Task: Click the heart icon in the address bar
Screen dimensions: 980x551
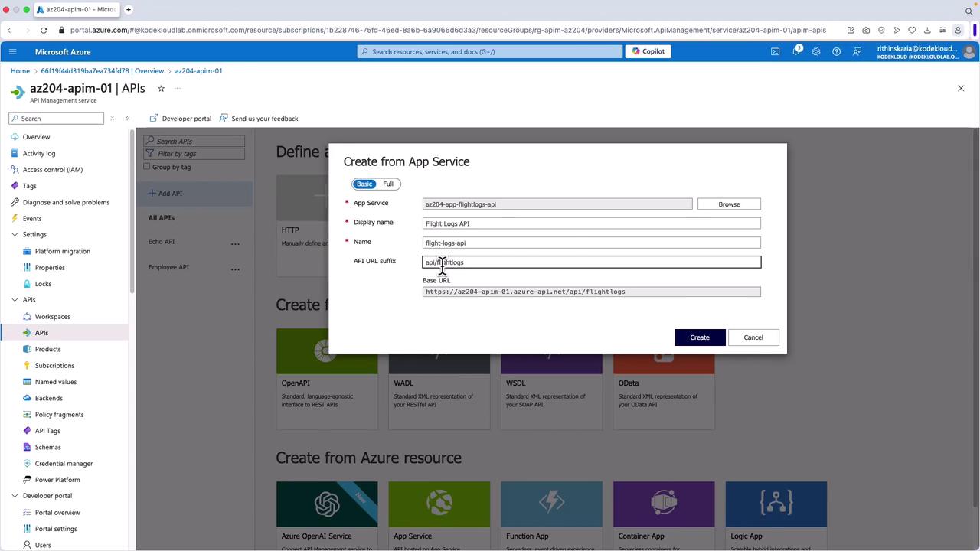Action: pos(912,30)
